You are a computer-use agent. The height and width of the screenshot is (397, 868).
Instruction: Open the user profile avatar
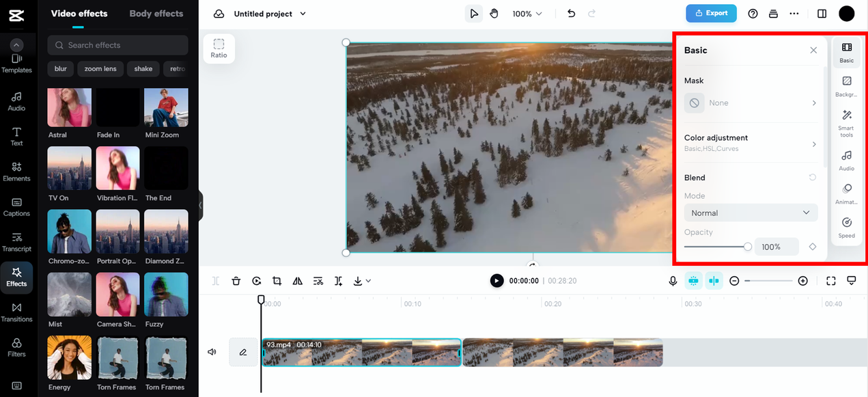[847, 14]
